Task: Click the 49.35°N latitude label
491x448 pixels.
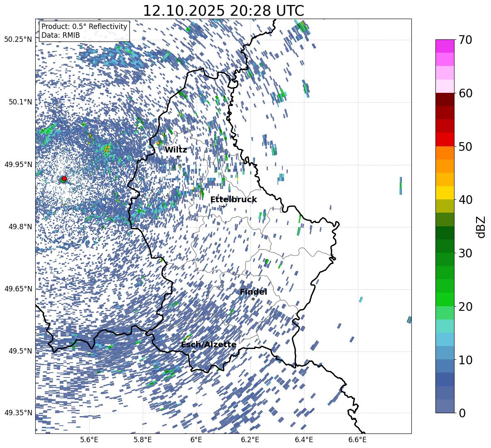Action: pos(18,413)
